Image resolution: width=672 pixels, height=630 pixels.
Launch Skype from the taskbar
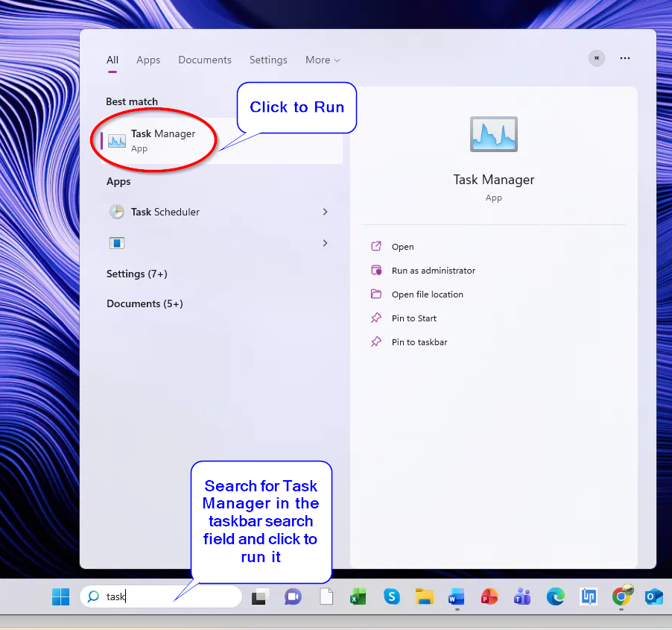[x=391, y=596]
